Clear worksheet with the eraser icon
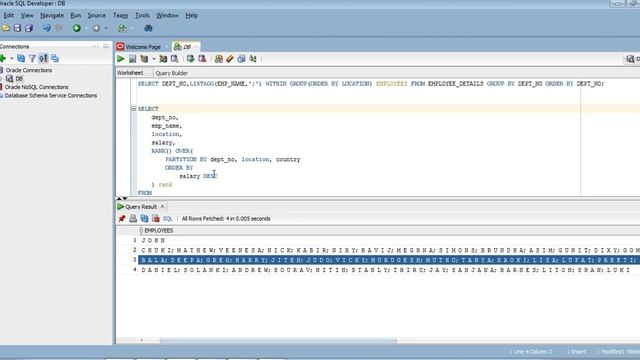Image resolution: width=640 pixels, height=360 pixels. click(230, 59)
